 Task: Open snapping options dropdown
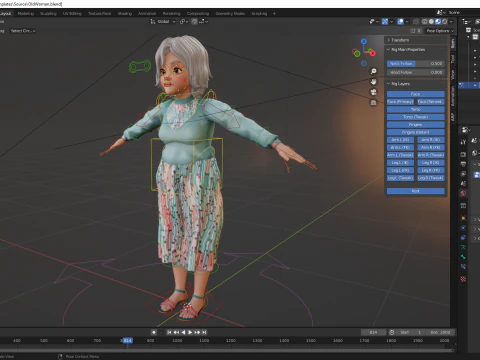(x=204, y=22)
